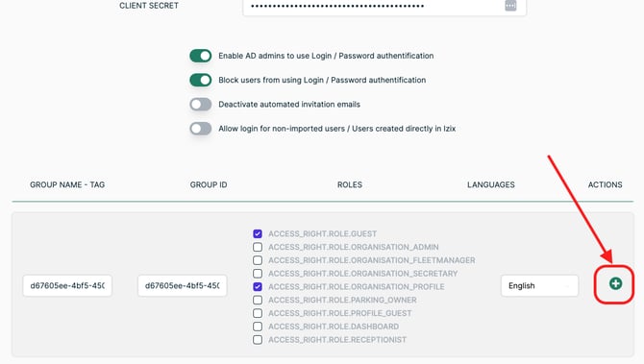Check ACCESS_RIGHT.ROLE.ORGANISATION_FLEETMANAGER checkbox
Screen dimensions: 644x364
(258, 260)
